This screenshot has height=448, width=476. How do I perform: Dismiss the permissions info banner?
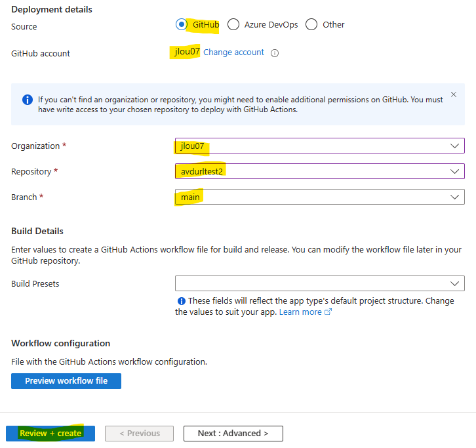click(454, 94)
